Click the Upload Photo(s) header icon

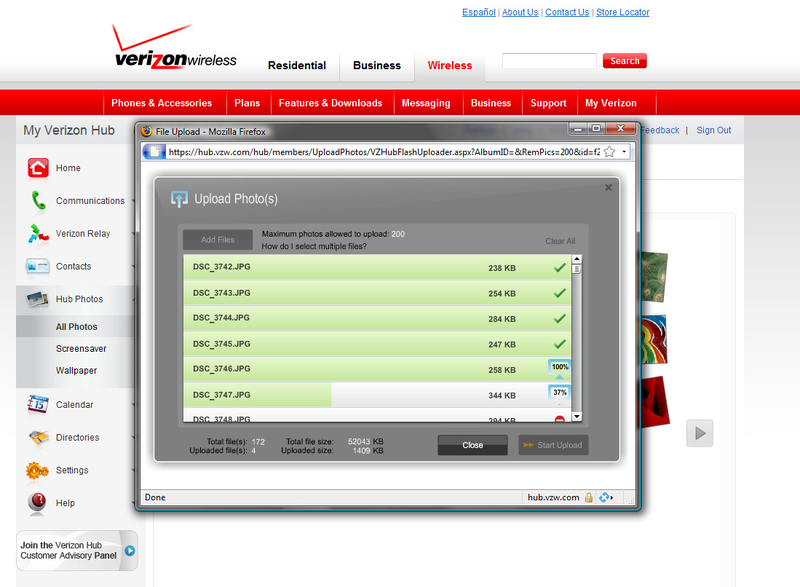(x=179, y=199)
